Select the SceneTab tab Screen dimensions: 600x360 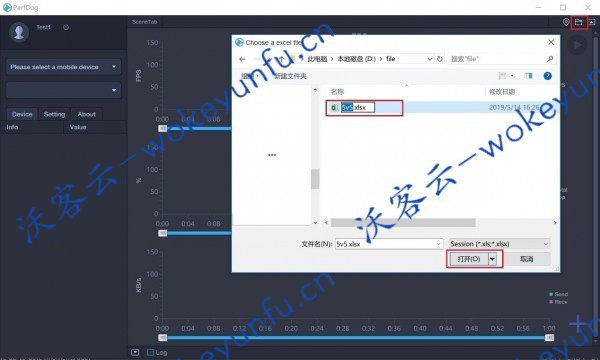click(x=145, y=22)
